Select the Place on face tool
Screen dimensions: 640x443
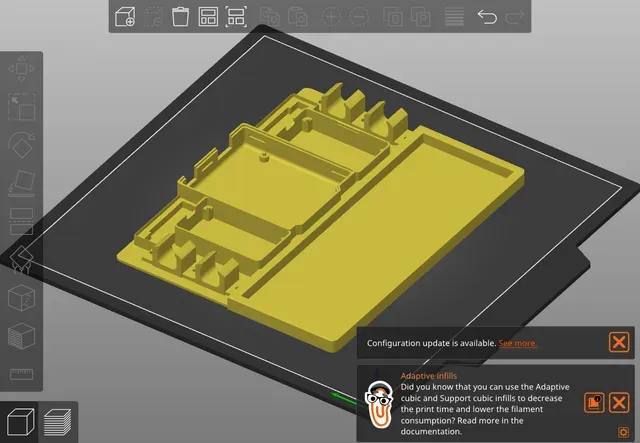[22, 183]
